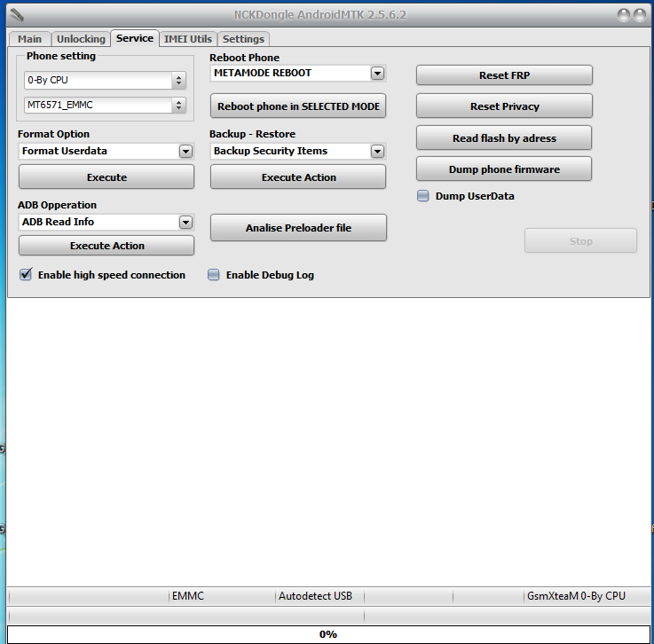This screenshot has width=654, height=644.
Task: Click inside the empty log output area
Action: coord(328,442)
